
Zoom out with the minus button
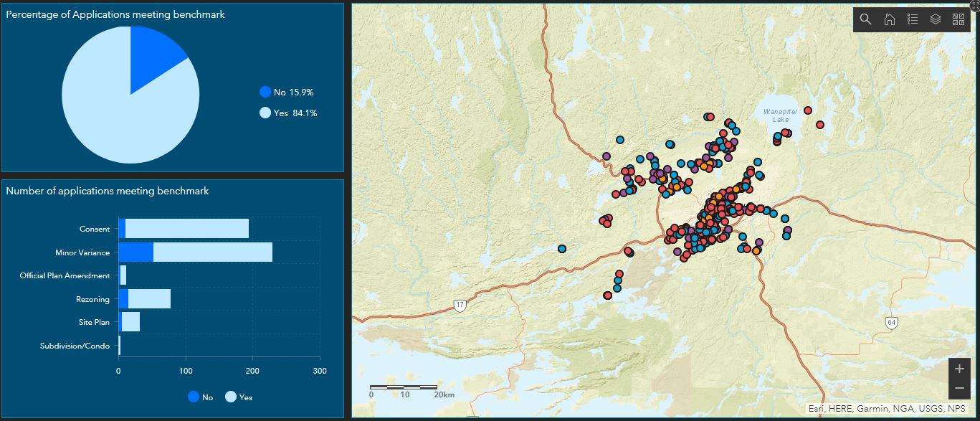(x=959, y=388)
